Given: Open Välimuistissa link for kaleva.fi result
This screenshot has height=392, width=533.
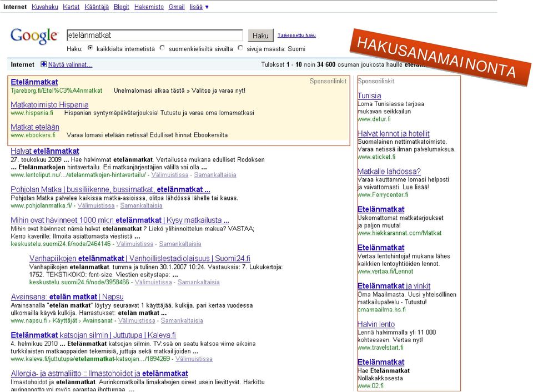Looking at the screenshot, I should click(194, 359).
